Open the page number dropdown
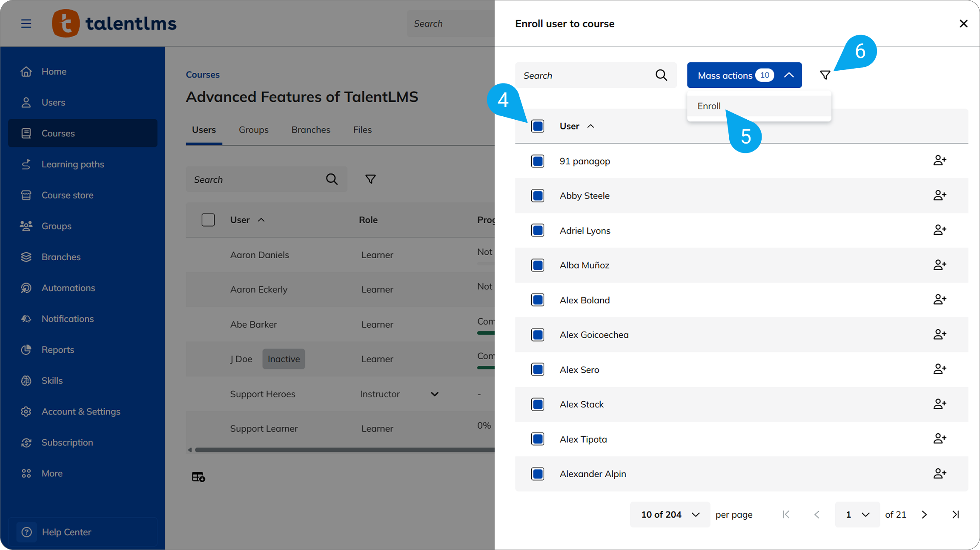 [857, 515]
